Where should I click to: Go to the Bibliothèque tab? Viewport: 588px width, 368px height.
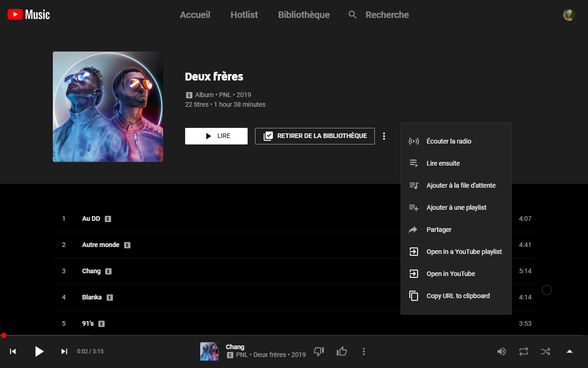point(304,15)
